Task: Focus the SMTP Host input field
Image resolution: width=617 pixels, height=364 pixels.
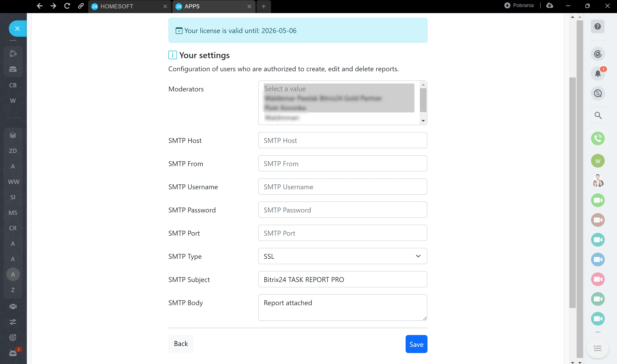Action: click(x=342, y=140)
